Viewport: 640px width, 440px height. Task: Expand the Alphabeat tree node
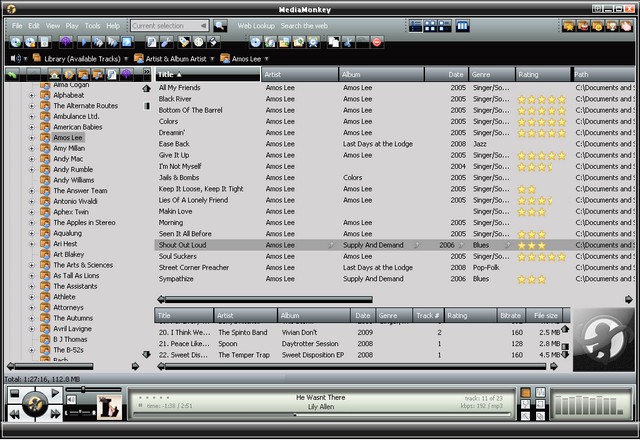31,95
